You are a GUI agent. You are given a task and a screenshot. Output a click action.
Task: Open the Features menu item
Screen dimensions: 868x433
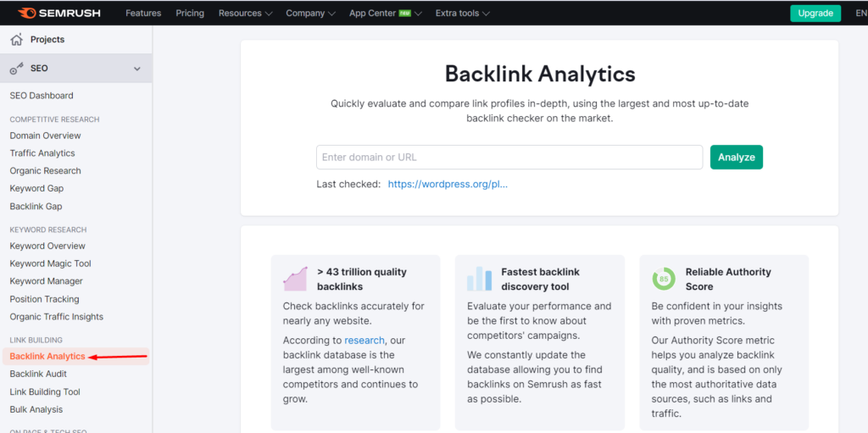click(143, 13)
